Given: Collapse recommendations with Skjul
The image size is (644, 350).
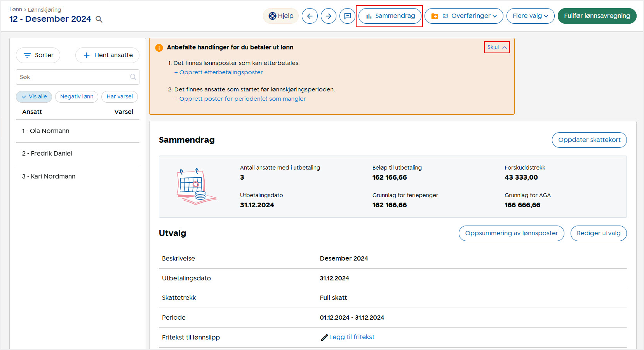Looking at the screenshot, I should pos(497,47).
